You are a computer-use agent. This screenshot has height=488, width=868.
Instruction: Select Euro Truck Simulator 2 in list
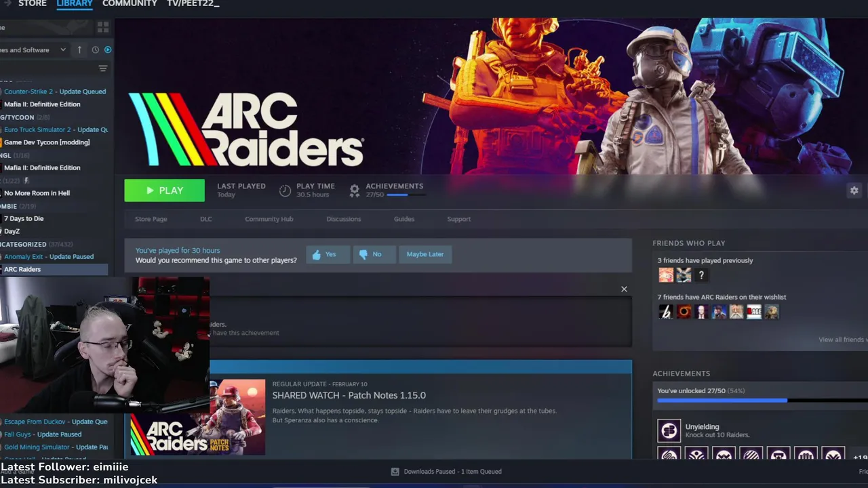pos(54,129)
